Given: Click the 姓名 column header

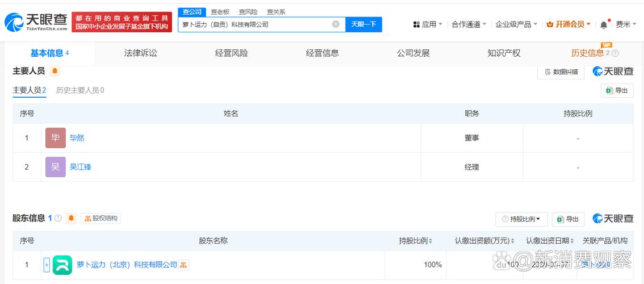Looking at the screenshot, I should click(x=231, y=114).
